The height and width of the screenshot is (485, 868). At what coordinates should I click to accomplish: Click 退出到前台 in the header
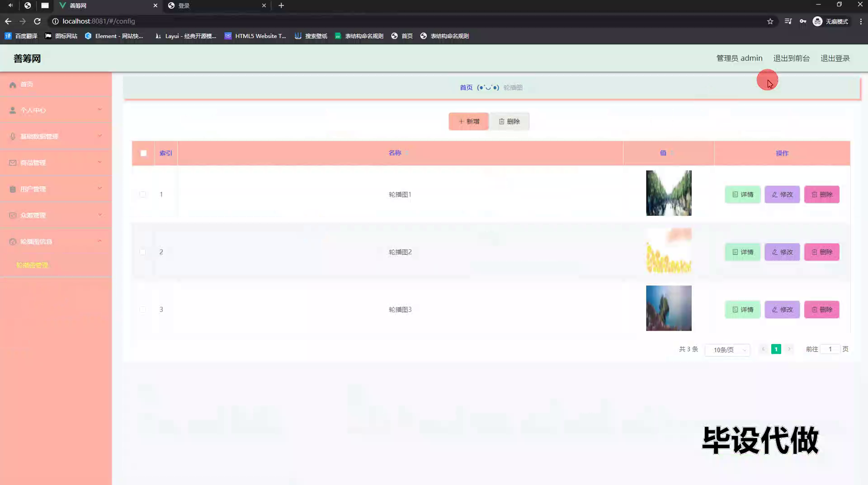[791, 58]
